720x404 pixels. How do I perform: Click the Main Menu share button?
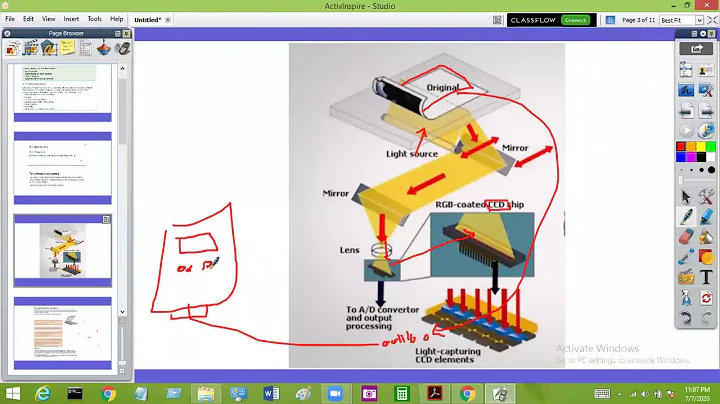696,49
